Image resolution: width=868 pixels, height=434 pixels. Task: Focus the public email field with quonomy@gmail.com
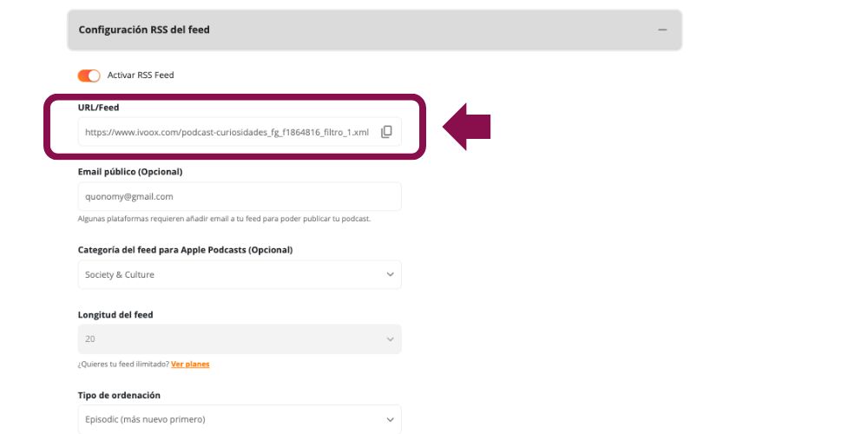[x=239, y=197]
